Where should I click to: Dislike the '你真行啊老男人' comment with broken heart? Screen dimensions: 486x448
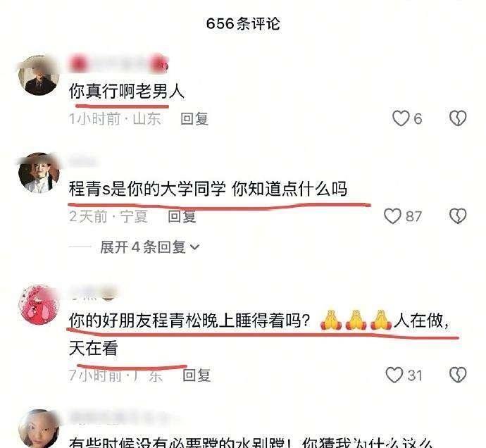tap(458, 118)
